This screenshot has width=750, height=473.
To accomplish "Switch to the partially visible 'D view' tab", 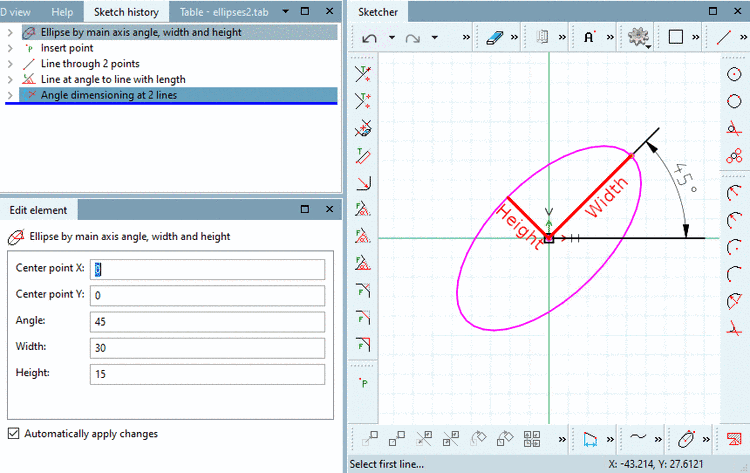I will click(15, 12).
